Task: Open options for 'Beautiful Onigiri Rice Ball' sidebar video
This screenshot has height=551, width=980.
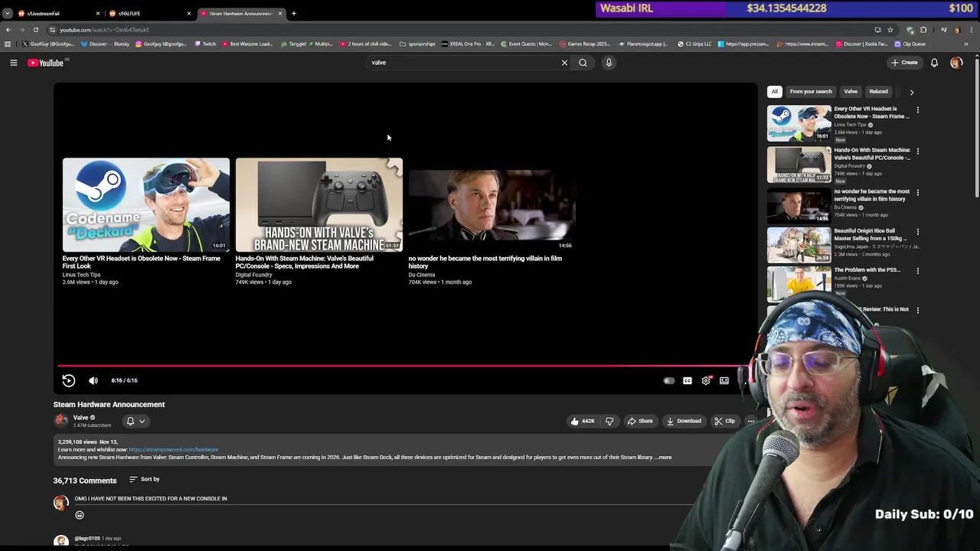Action: [x=917, y=232]
